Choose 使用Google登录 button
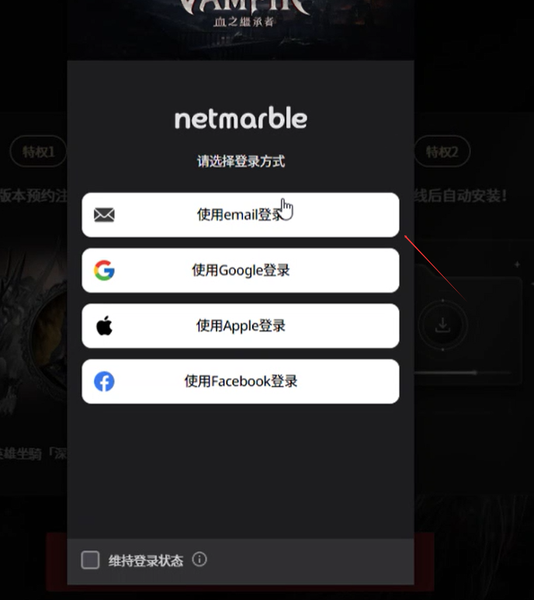 click(x=241, y=271)
